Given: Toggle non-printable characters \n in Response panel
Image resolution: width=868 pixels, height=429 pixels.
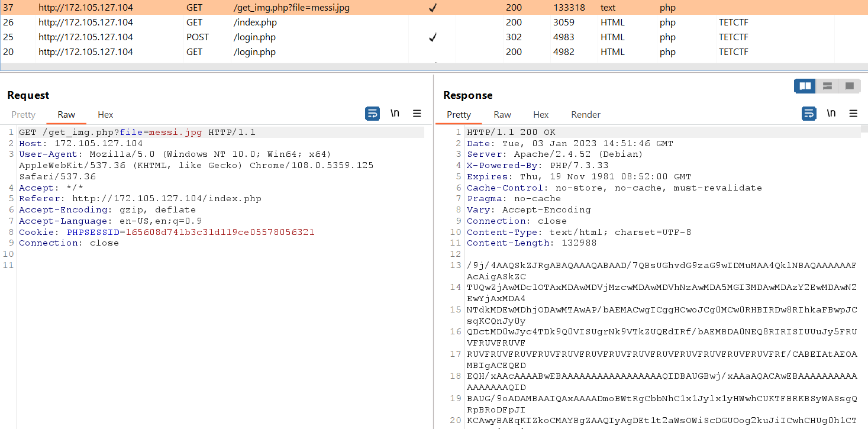Looking at the screenshot, I should coord(831,114).
